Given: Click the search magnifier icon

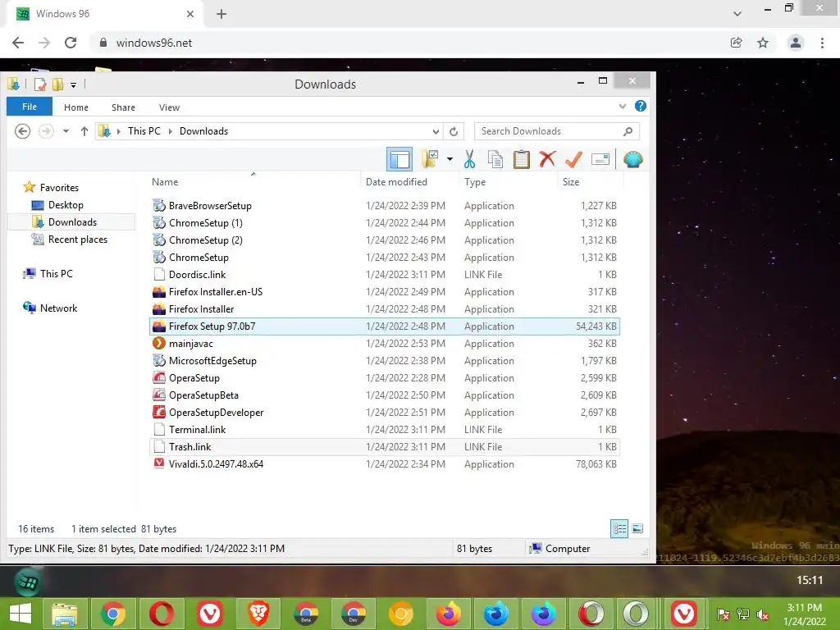Looking at the screenshot, I should point(628,131).
